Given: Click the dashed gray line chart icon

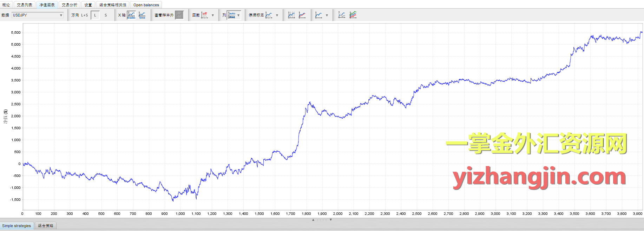Looking at the screenshot, I should (342, 15).
